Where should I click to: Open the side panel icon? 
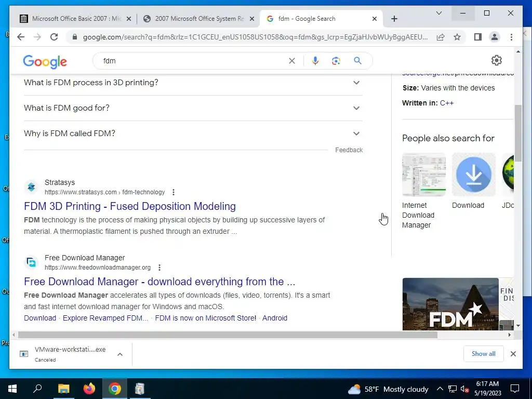tap(478, 37)
